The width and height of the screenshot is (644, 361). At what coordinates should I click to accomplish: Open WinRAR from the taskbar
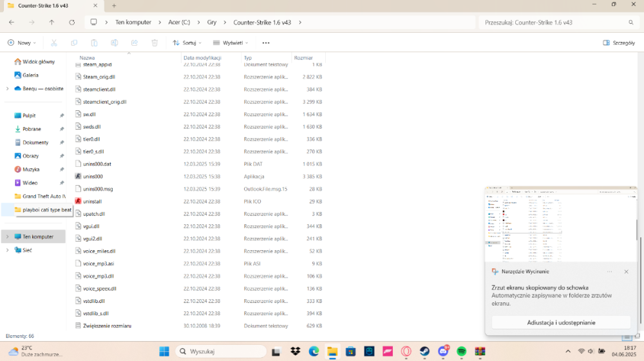pyautogui.click(x=480, y=351)
